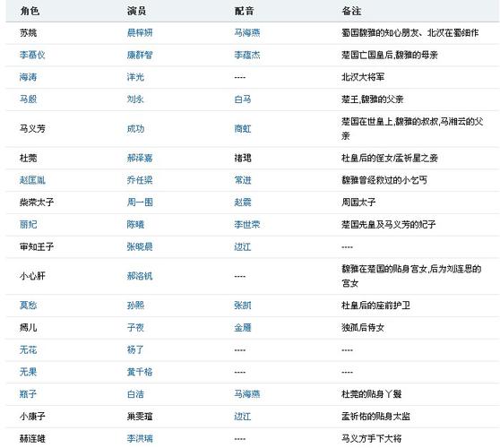This screenshot has height=448, width=500.
Task: Click actor link 洋光
Action: 135,77
